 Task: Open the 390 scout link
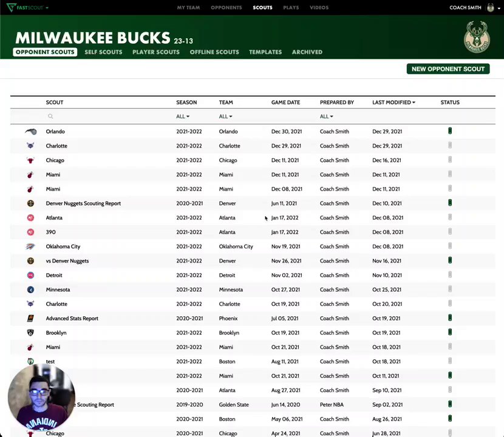pyautogui.click(x=50, y=232)
